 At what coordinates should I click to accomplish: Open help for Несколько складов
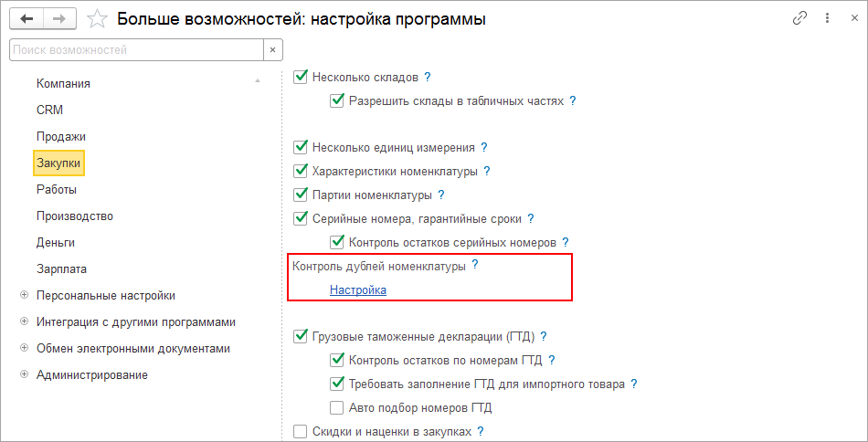[x=427, y=77]
